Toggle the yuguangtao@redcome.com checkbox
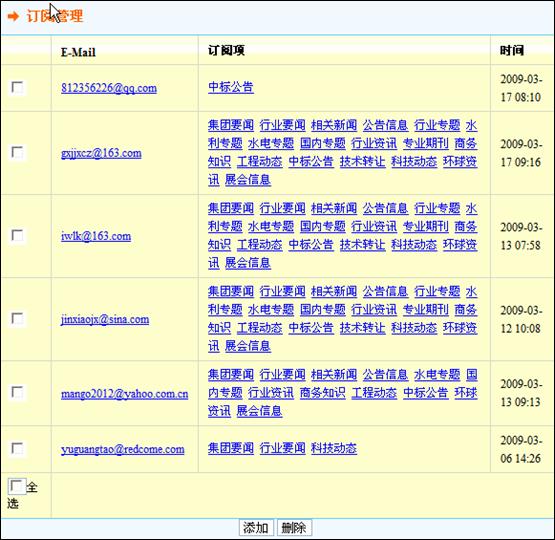Image resolution: width=555 pixels, height=540 pixels. pyautogui.click(x=17, y=448)
